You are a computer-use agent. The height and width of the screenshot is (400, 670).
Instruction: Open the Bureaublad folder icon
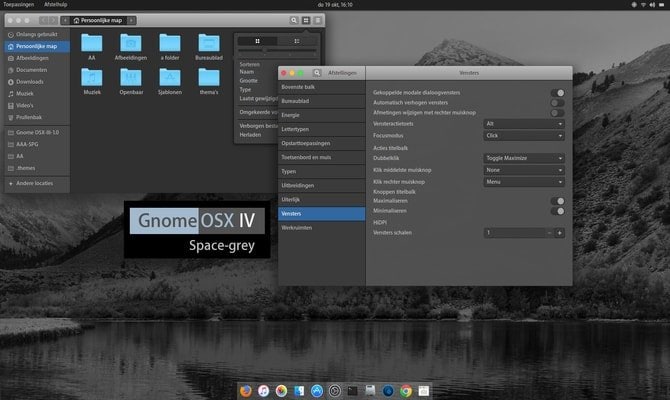click(x=209, y=43)
